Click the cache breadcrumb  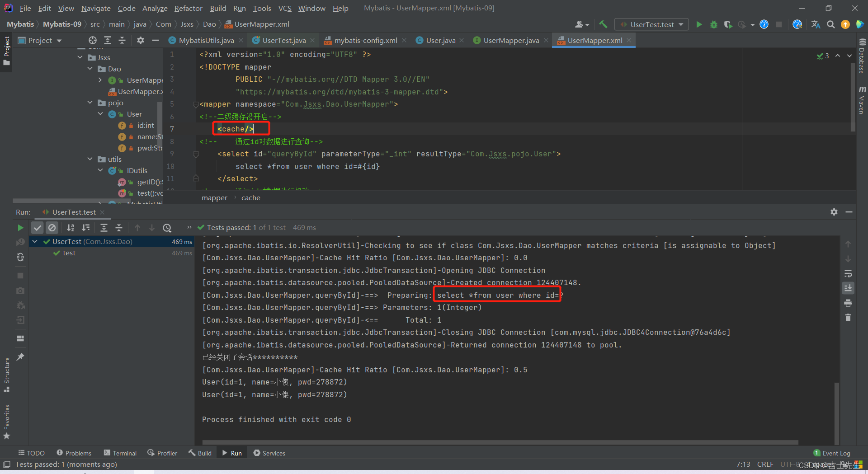pos(250,198)
